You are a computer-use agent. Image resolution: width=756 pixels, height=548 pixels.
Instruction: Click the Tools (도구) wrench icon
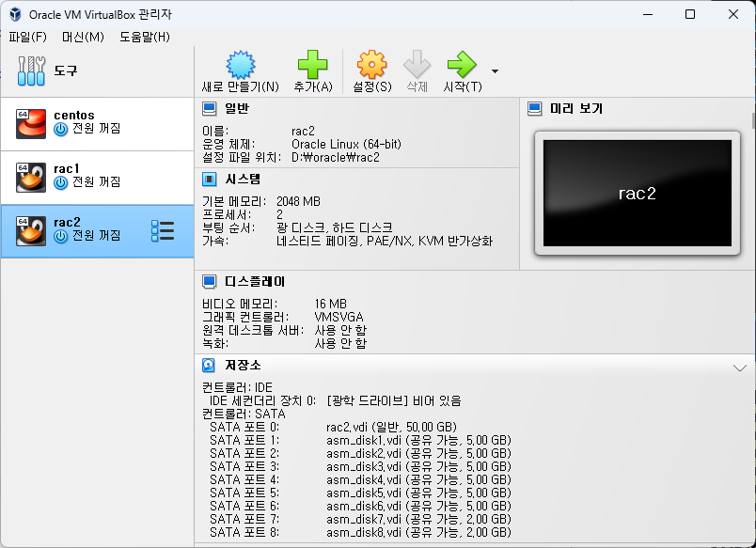point(31,70)
